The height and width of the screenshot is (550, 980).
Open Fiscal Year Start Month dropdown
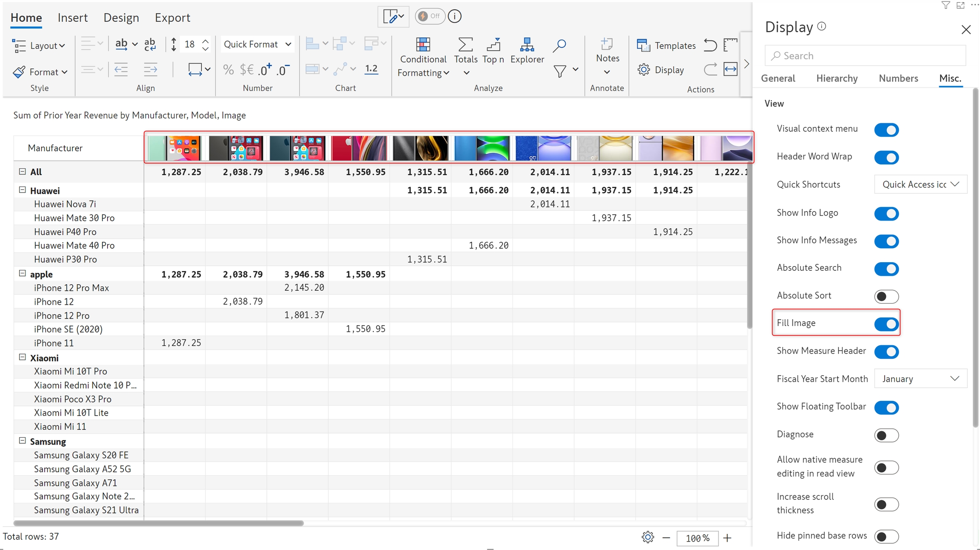pyautogui.click(x=920, y=379)
